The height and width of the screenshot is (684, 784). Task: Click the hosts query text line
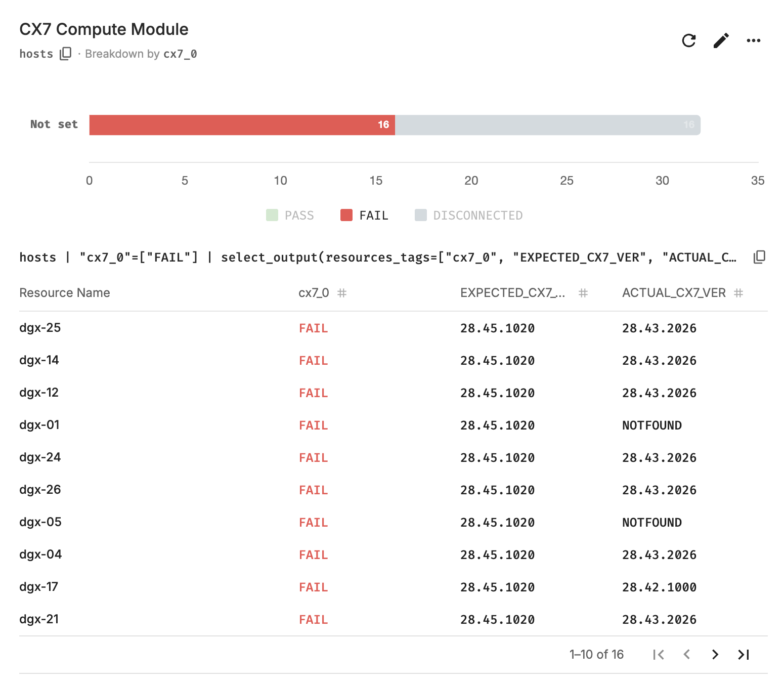(x=378, y=258)
